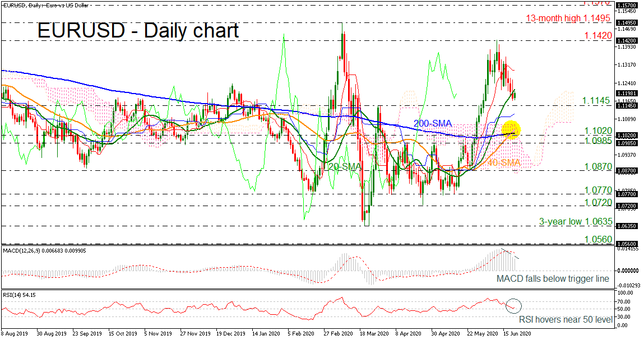The height and width of the screenshot is (340, 644).
Task: Click the '22 May 2020' date label
Action: coord(481,334)
